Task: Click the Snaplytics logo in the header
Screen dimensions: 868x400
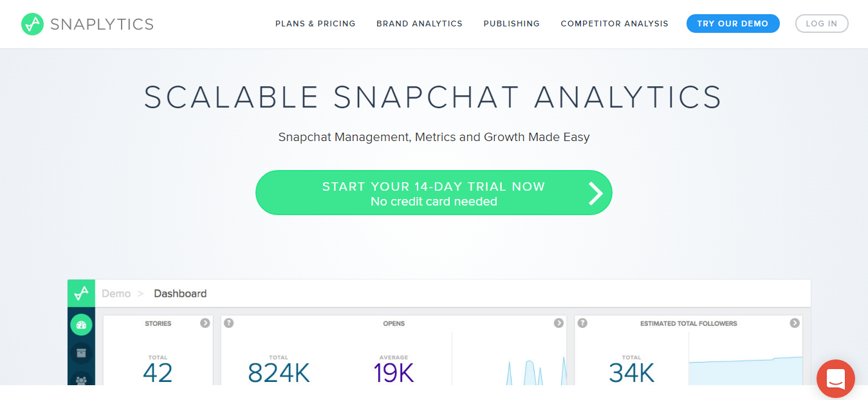Action: [88, 24]
